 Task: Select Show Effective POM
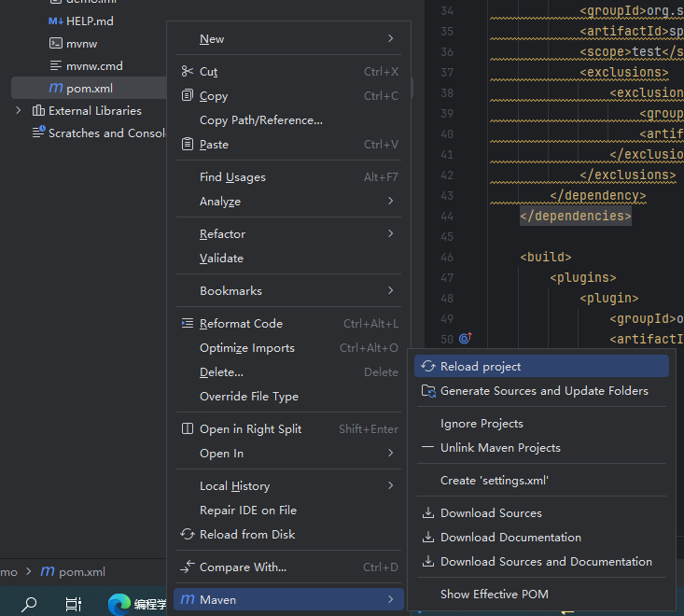pyautogui.click(x=541, y=594)
